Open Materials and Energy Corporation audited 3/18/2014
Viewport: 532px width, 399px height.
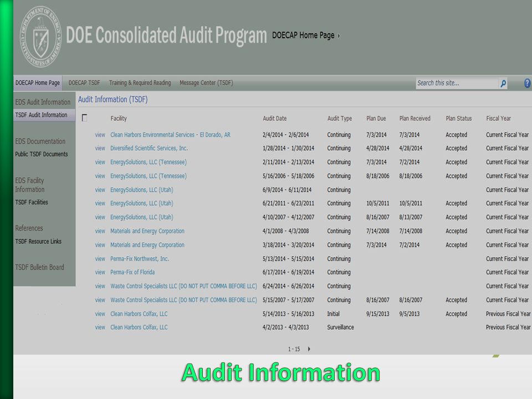click(x=147, y=245)
